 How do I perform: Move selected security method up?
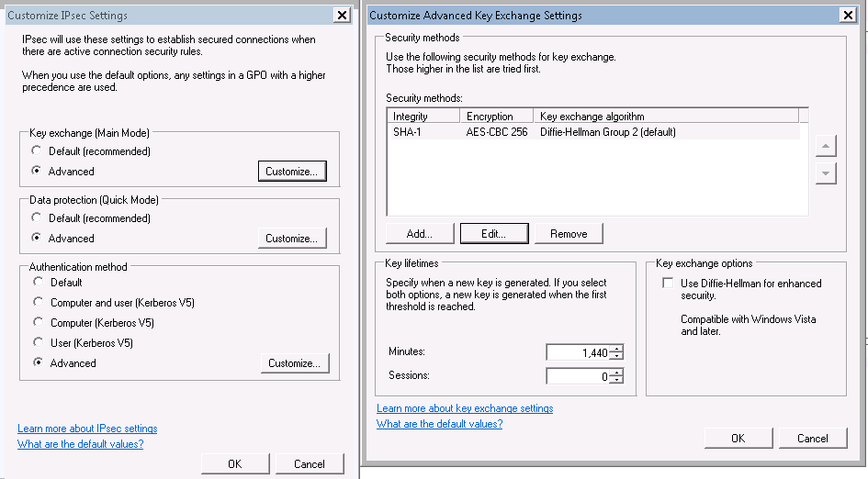(x=826, y=146)
